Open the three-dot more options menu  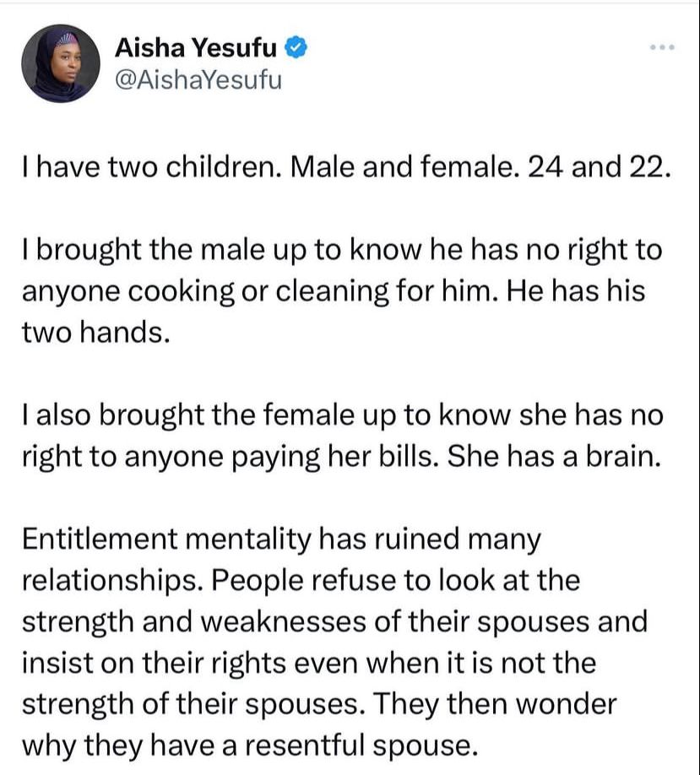tap(662, 47)
